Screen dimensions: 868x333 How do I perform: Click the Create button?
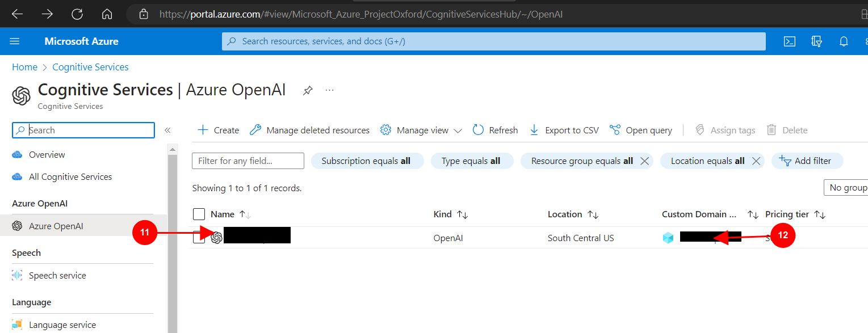[219, 130]
